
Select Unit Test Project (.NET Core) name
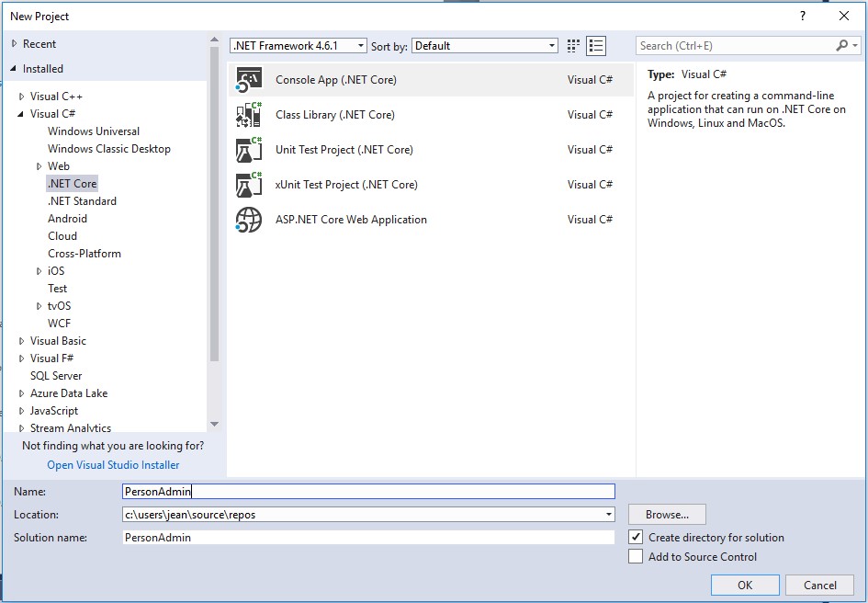344,150
